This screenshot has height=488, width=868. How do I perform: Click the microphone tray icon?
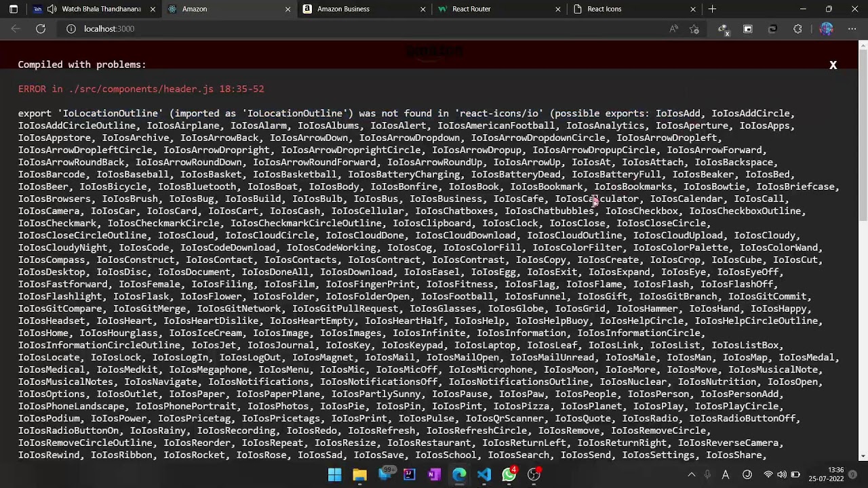(708, 475)
